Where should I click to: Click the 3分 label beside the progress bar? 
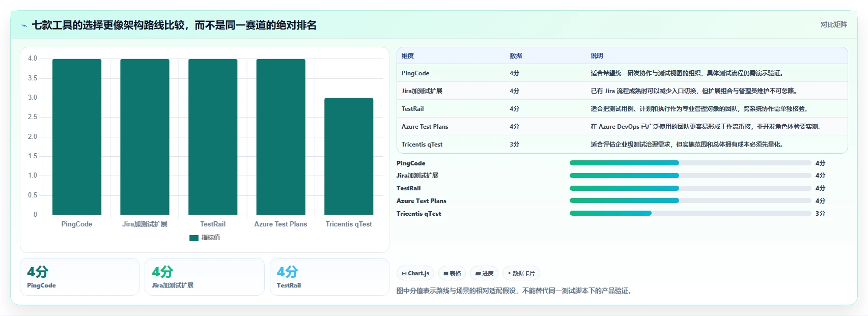pos(820,214)
